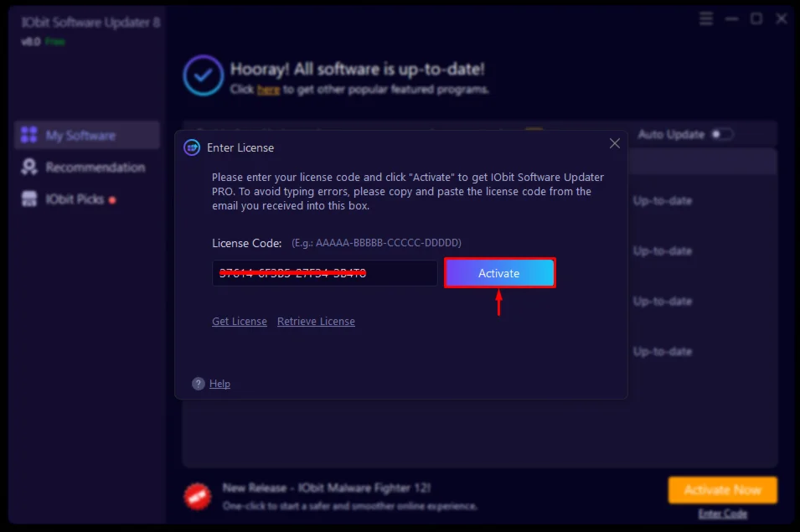Click the question mark Help icon
The image size is (800, 532).
pyautogui.click(x=198, y=384)
